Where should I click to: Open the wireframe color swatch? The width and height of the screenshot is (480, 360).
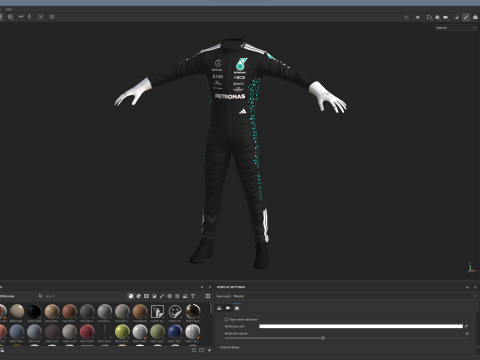point(361,326)
